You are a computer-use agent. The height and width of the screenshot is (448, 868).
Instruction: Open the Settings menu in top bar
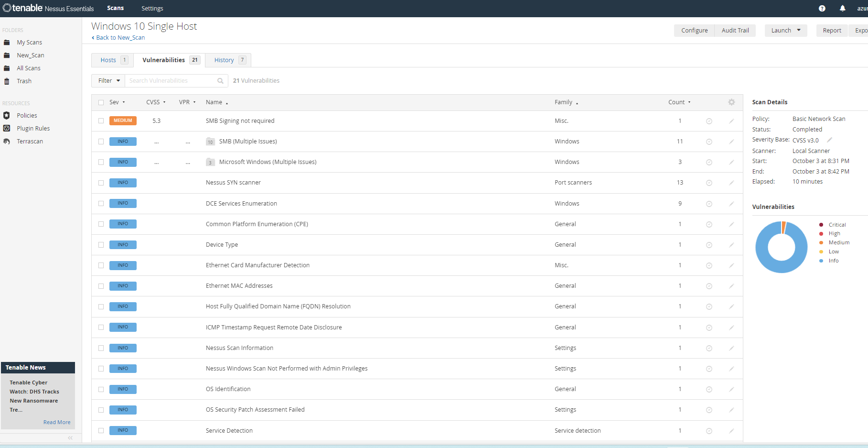tap(152, 8)
